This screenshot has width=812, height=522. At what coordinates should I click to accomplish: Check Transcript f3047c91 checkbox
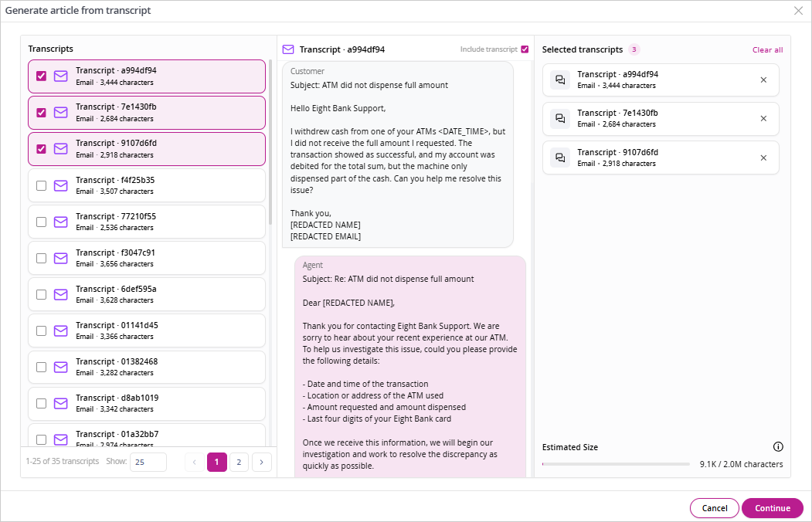(x=42, y=258)
